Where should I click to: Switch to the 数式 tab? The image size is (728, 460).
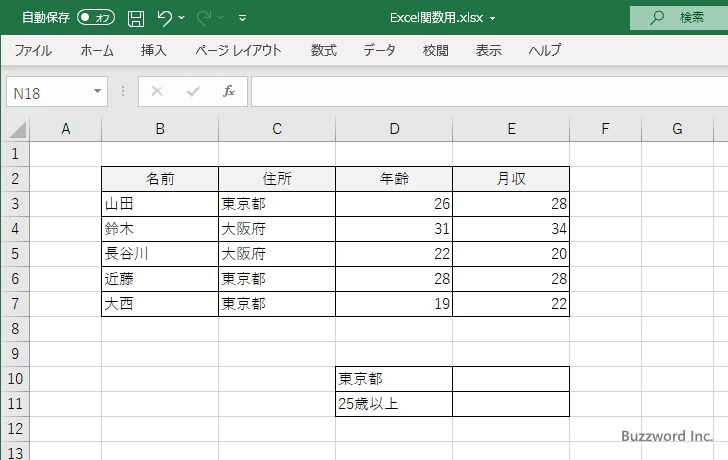click(324, 50)
